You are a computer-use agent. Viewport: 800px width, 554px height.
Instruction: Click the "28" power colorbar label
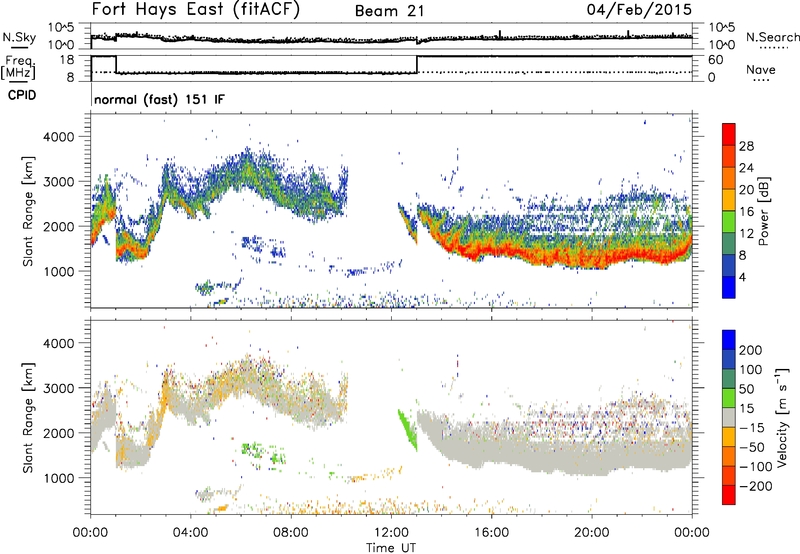[x=746, y=146]
